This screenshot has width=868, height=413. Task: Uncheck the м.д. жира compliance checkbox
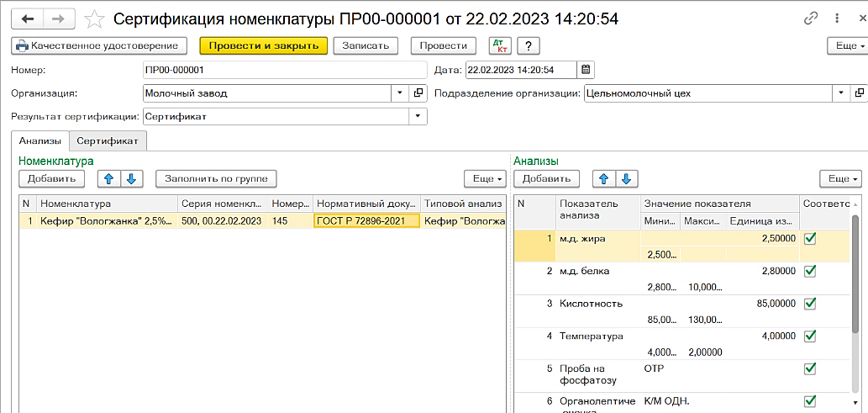click(x=810, y=239)
